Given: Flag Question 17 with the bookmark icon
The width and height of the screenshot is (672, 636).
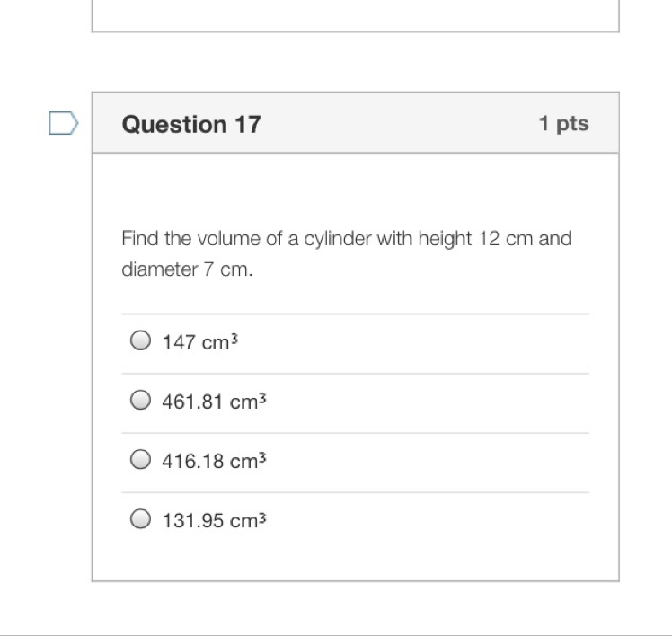Looking at the screenshot, I should click(x=63, y=123).
